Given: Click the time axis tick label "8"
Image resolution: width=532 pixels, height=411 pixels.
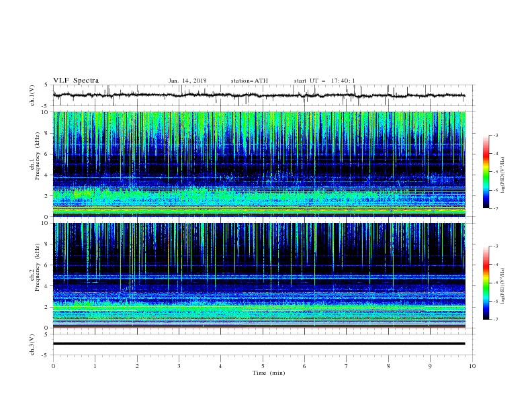Looking at the screenshot, I should tap(388, 366).
